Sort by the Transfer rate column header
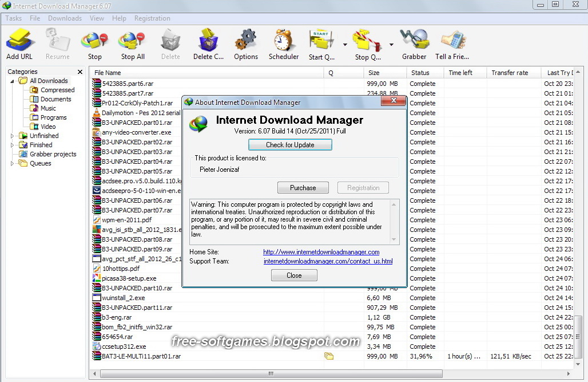The image size is (588, 382). pyautogui.click(x=514, y=73)
